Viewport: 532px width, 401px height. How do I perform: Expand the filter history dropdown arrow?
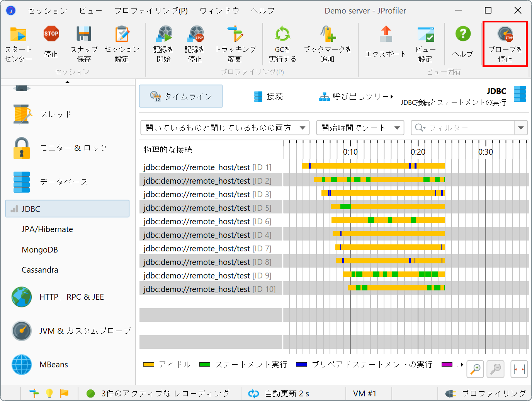(521, 128)
